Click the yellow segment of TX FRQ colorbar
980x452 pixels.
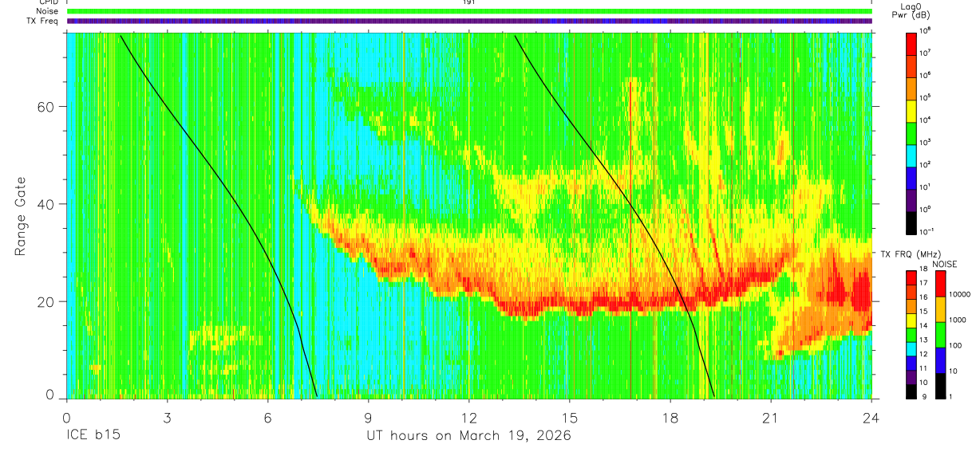point(911,320)
